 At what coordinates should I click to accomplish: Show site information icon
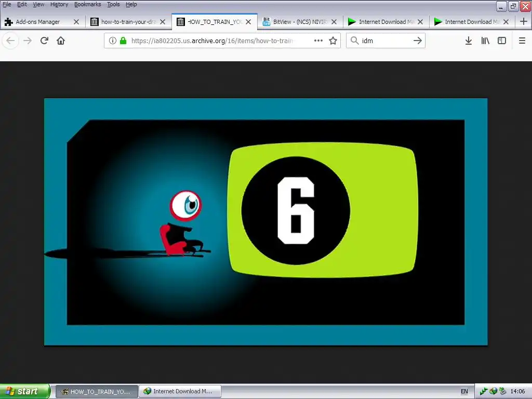[113, 41]
